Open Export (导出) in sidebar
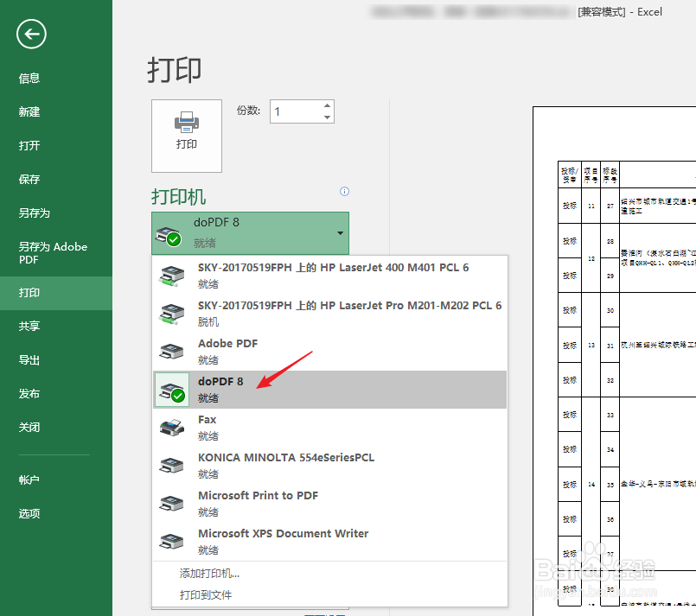696x616 pixels. (29, 359)
